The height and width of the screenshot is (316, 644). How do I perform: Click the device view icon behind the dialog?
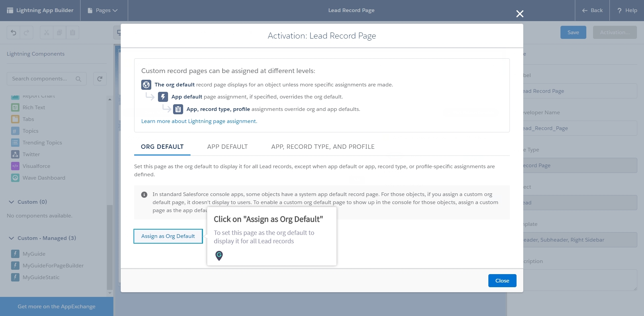118,33
